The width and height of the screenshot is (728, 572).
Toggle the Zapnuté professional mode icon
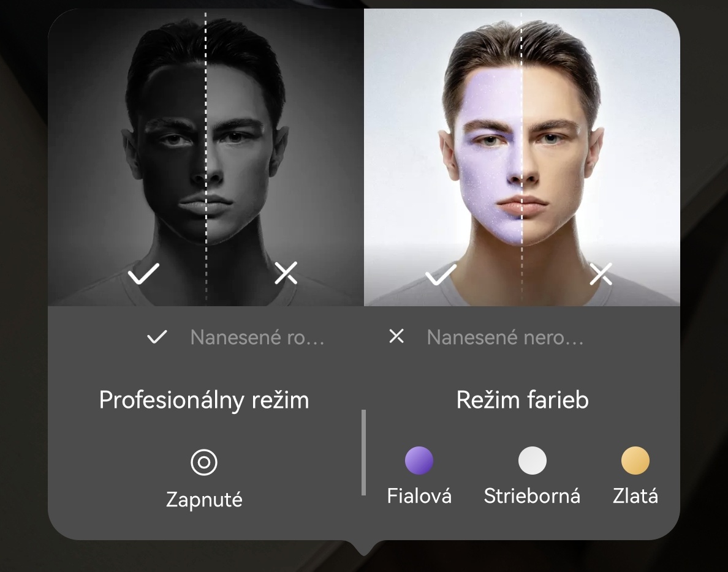[x=204, y=462]
